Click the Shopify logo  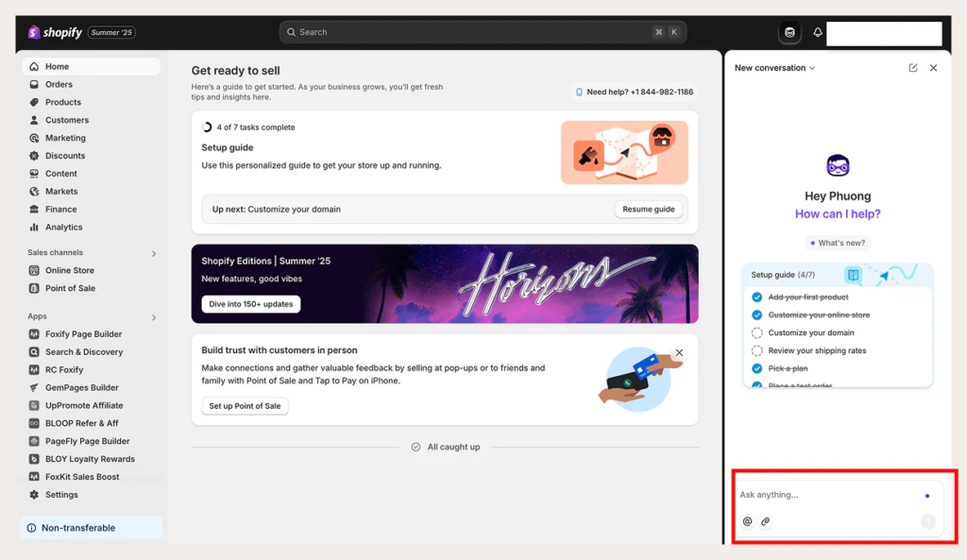coord(56,32)
